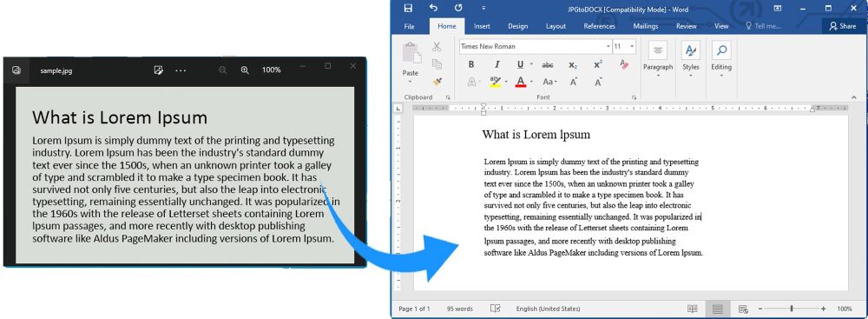This screenshot has width=868, height=319.
Task: Toggle Superscript formatting
Action: [x=598, y=65]
